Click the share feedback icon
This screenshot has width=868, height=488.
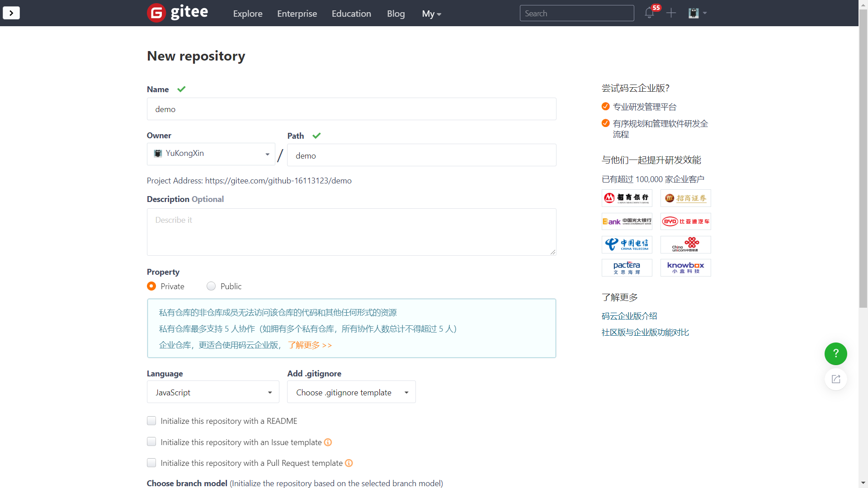pyautogui.click(x=835, y=379)
